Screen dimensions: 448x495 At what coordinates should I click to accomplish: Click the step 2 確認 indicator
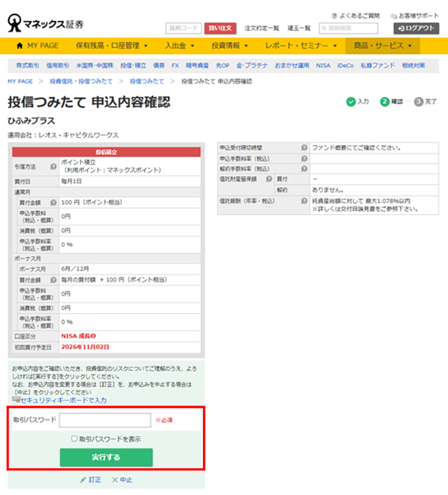tap(385, 102)
